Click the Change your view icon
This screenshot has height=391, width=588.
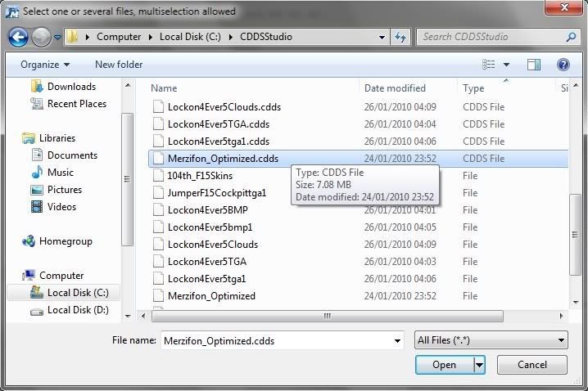tap(489, 65)
